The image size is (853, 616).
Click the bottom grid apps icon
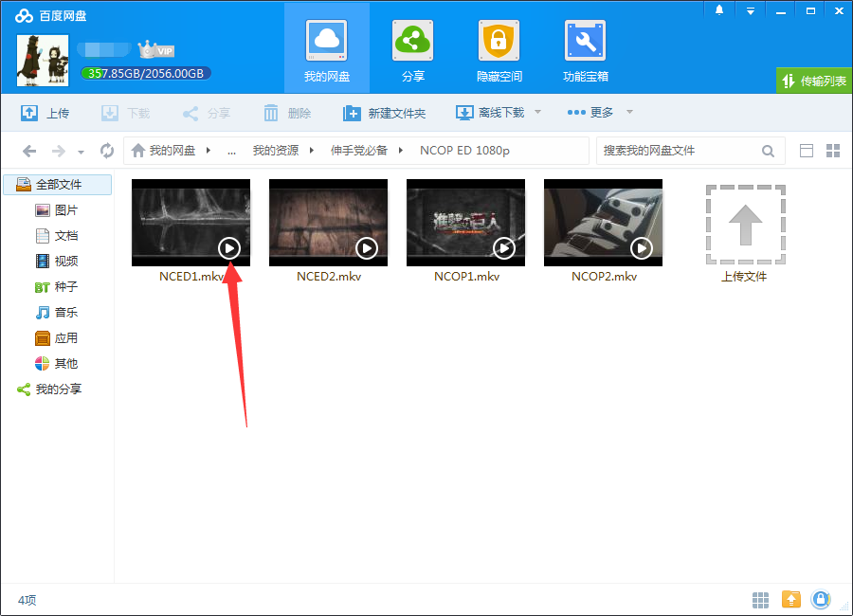(x=760, y=600)
